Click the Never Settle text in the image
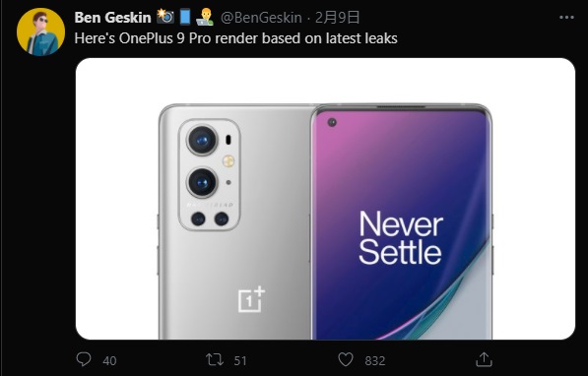This screenshot has height=376, width=588. coord(401,237)
